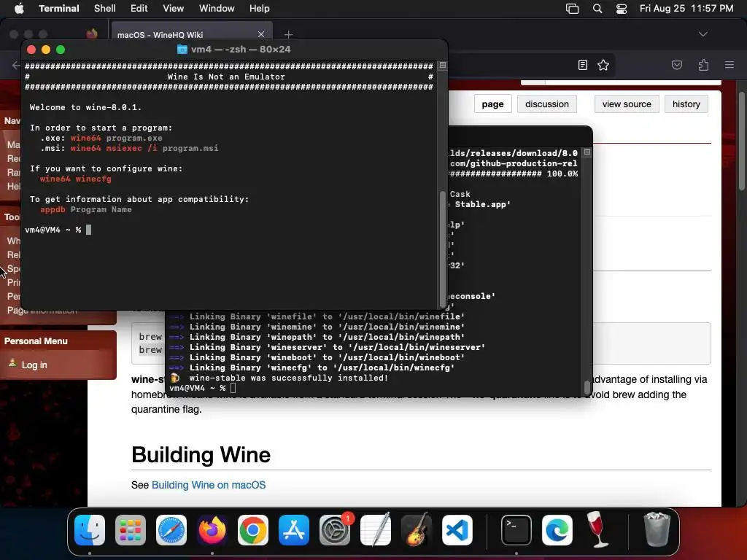Click the 'wine64 winecfg' command text

click(x=75, y=179)
